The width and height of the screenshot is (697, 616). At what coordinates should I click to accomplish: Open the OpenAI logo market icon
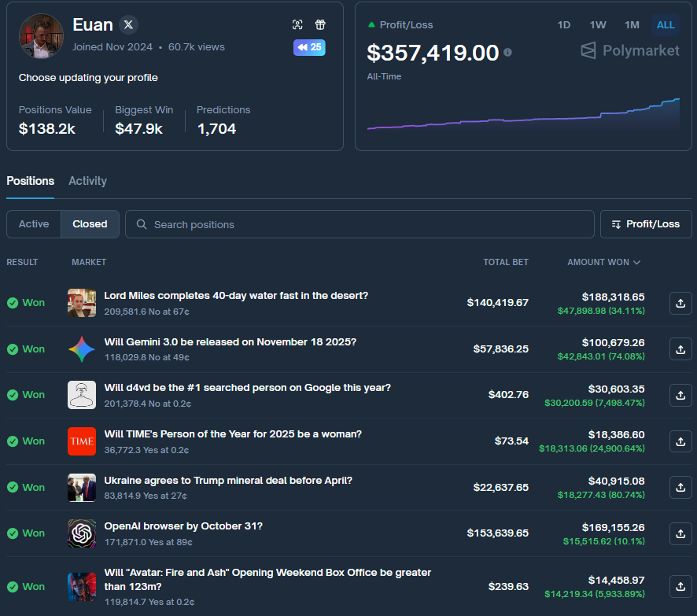point(82,533)
